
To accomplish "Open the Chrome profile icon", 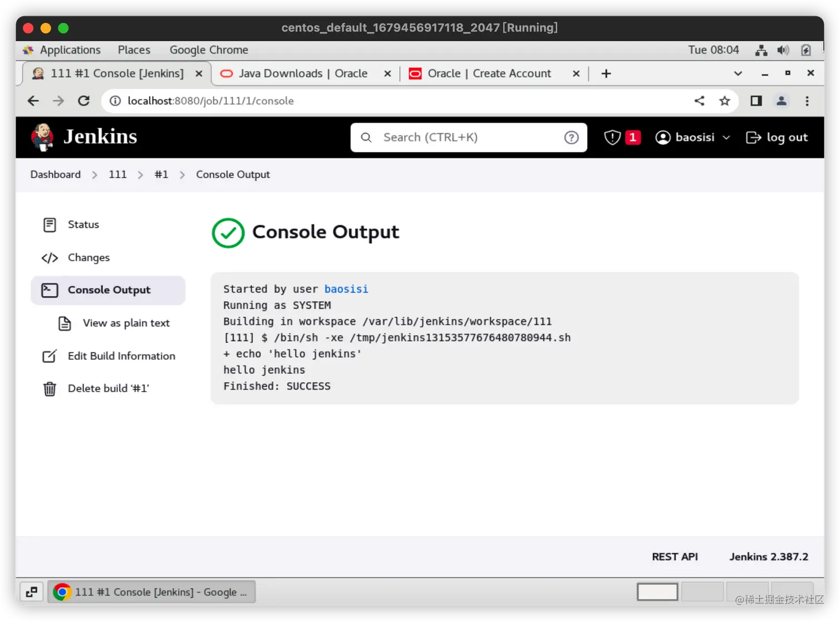I will click(781, 101).
